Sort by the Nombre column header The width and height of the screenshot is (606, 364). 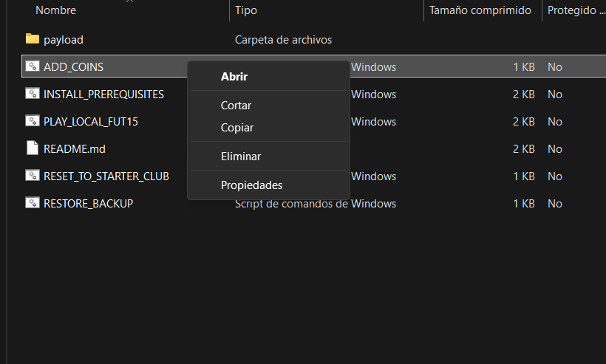[x=55, y=10]
